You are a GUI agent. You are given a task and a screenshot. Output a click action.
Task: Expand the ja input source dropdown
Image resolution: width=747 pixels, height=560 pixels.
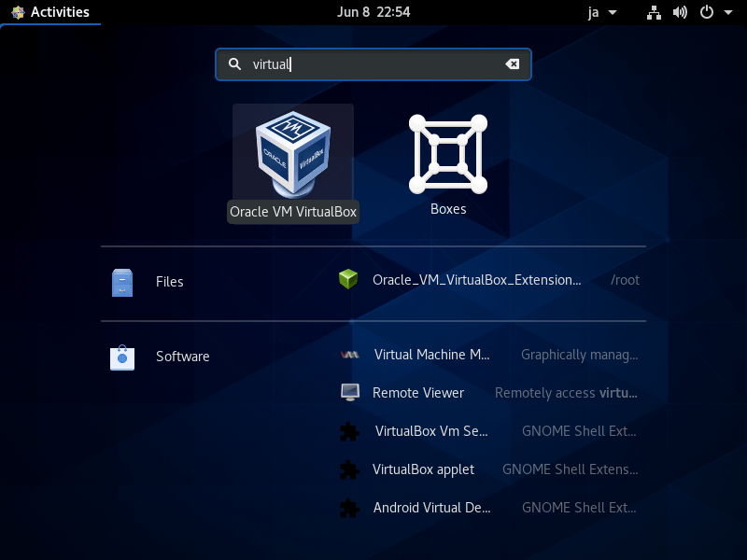602,12
